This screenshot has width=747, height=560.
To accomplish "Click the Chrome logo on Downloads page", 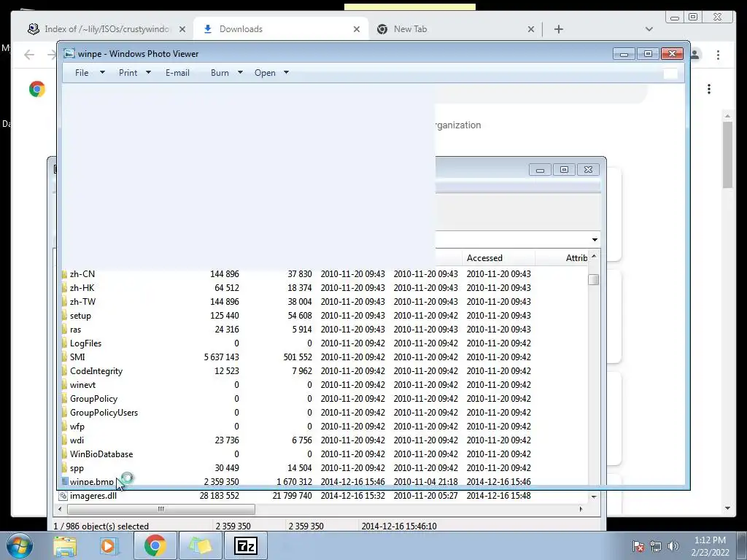I will [37, 89].
